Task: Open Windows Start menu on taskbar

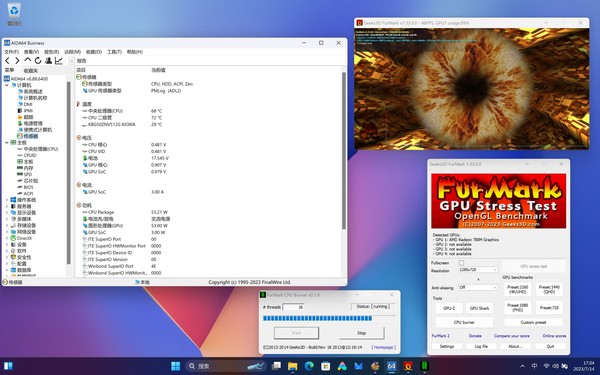Action: (176, 366)
